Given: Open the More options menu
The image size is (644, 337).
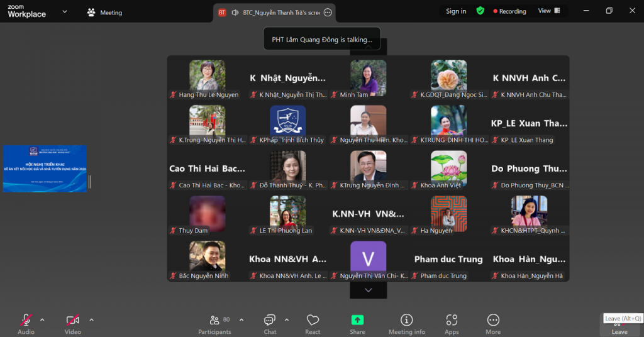Looking at the screenshot, I should (493, 323).
